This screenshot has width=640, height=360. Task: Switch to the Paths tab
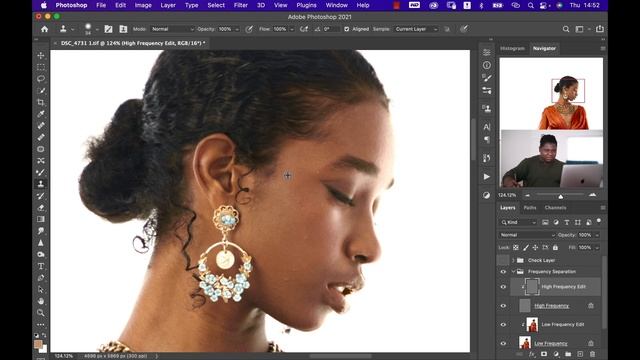click(x=530, y=208)
